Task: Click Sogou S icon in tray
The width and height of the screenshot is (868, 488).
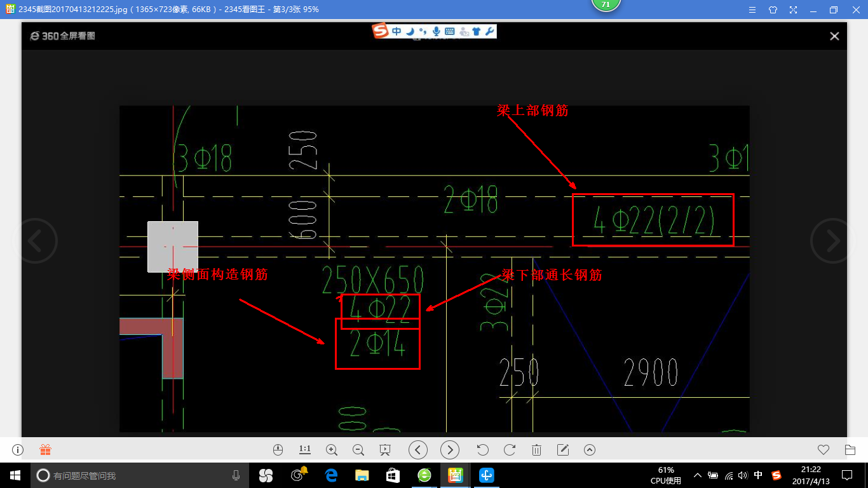Action: click(x=776, y=475)
